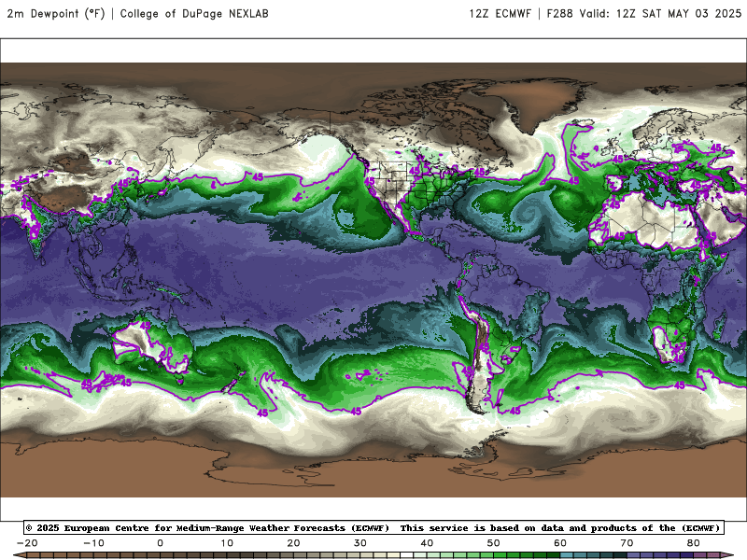Click the "80" color scale label
Screen dimensions: 747x560
pyautogui.click(x=694, y=543)
